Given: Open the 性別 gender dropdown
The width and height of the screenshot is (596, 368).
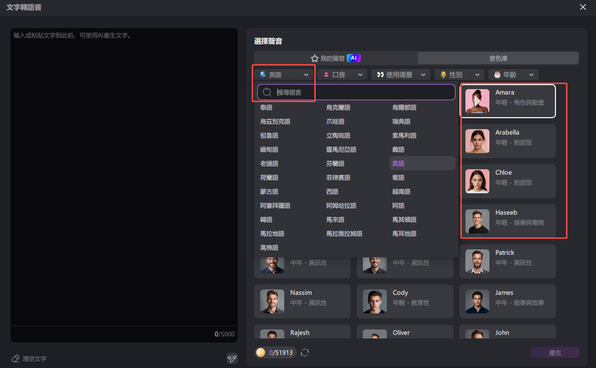Looking at the screenshot, I should [x=460, y=75].
